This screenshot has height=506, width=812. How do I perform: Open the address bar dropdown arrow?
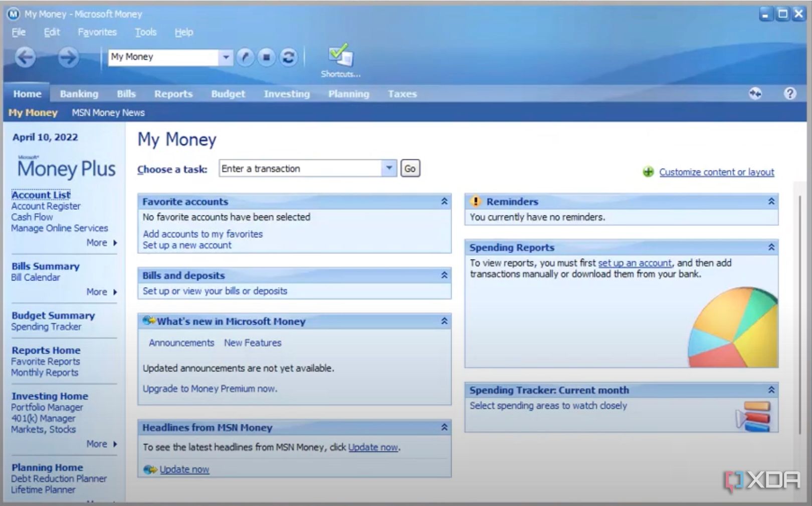pos(226,57)
